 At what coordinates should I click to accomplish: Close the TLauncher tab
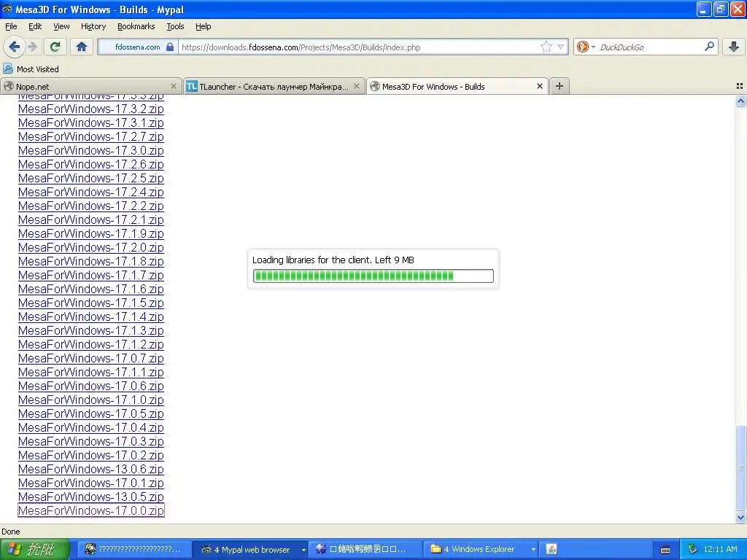(356, 86)
